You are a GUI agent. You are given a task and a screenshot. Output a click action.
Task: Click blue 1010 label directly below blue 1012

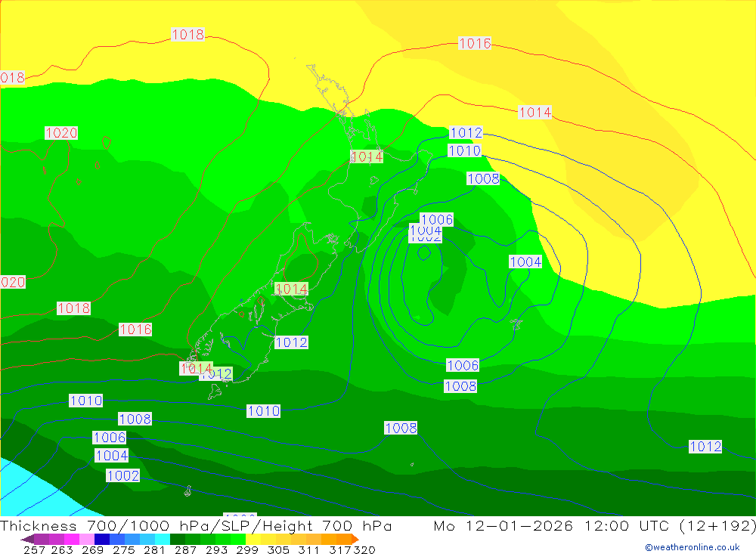pyautogui.click(x=464, y=150)
